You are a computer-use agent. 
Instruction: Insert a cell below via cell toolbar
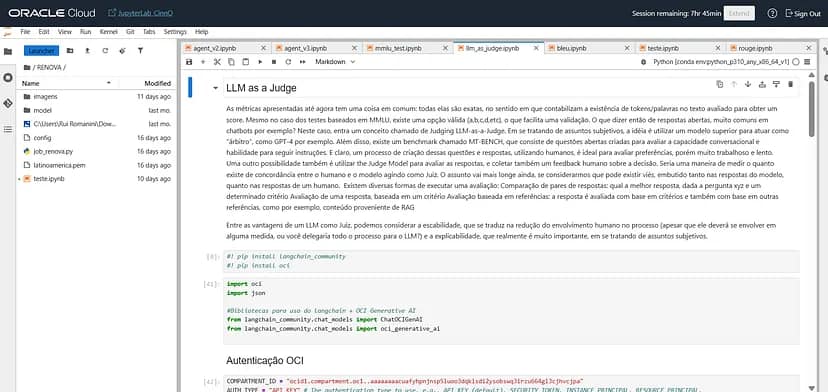coord(776,84)
